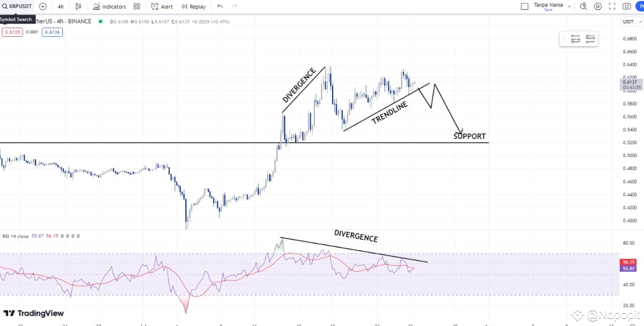Enter fullscreen chart mode

click(612, 6)
